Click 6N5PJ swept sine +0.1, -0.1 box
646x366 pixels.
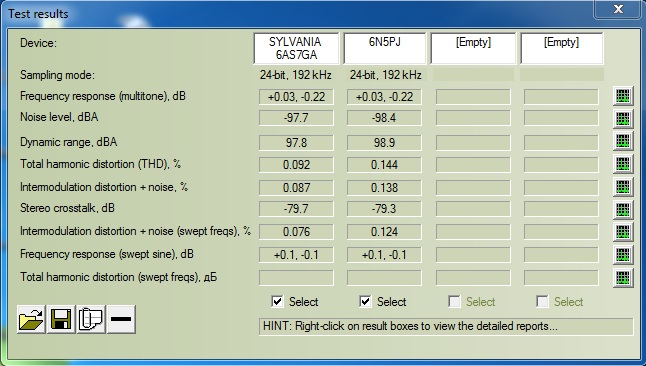384,255
